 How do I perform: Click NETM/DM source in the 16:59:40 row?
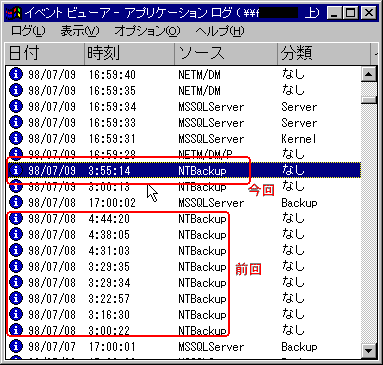[x=199, y=75]
